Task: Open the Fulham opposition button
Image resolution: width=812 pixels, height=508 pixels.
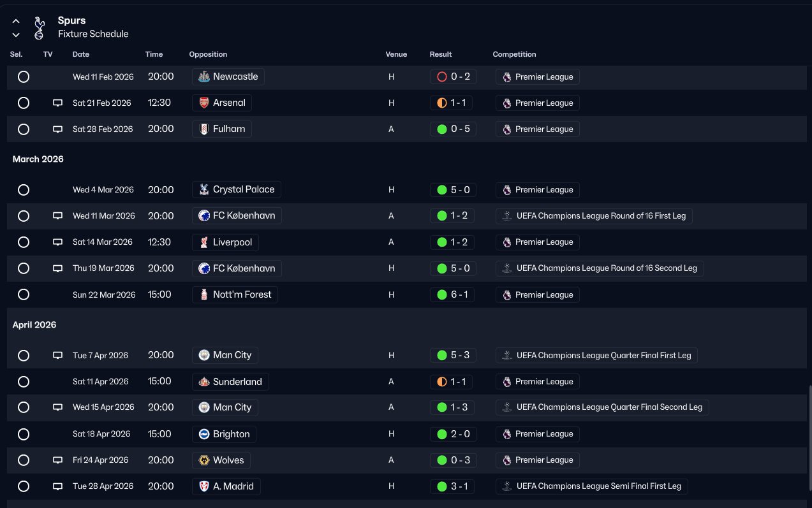Action: (x=222, y=129)
